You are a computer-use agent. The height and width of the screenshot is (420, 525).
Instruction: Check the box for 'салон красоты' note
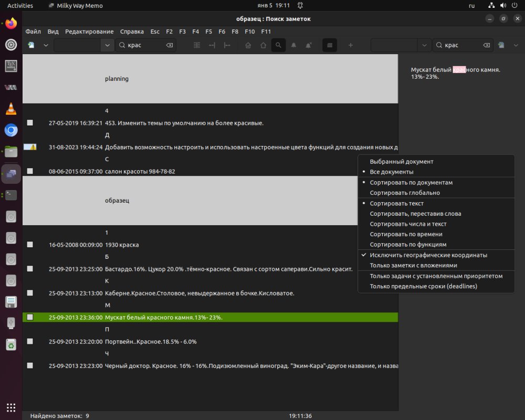30,171
